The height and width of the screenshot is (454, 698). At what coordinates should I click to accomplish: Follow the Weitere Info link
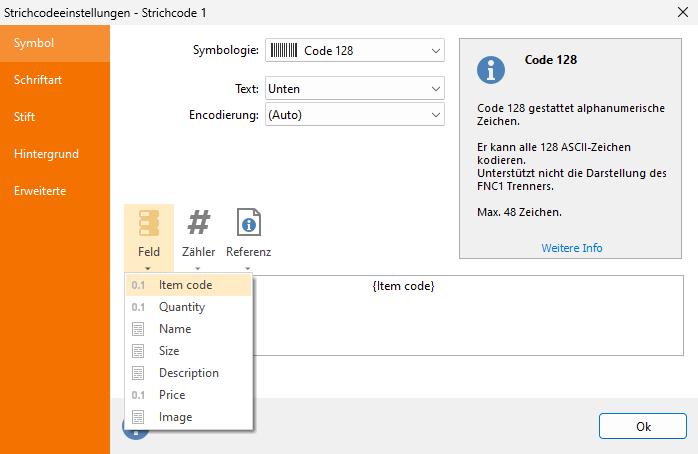[x=572, y=248]
